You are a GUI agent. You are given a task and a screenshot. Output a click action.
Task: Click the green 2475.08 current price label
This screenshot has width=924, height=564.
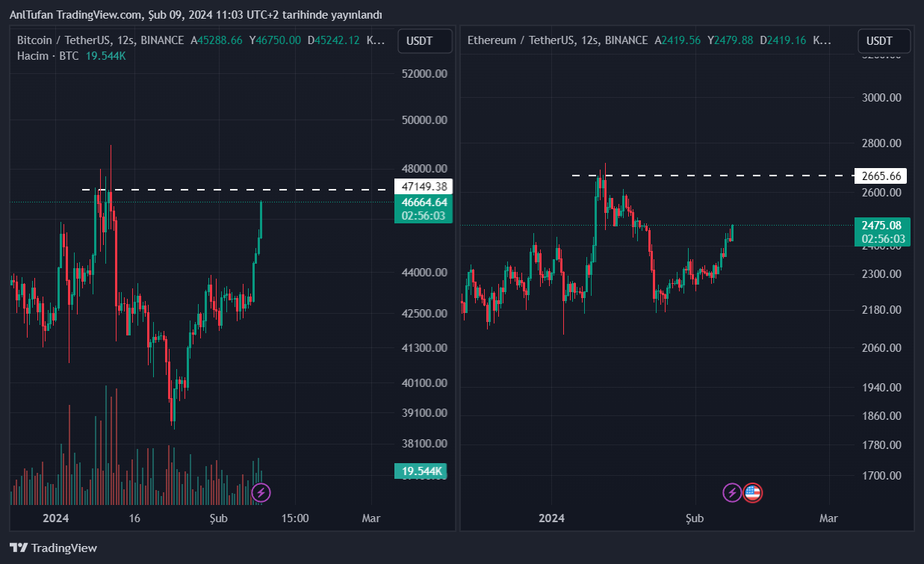click(x=881, y=225)
